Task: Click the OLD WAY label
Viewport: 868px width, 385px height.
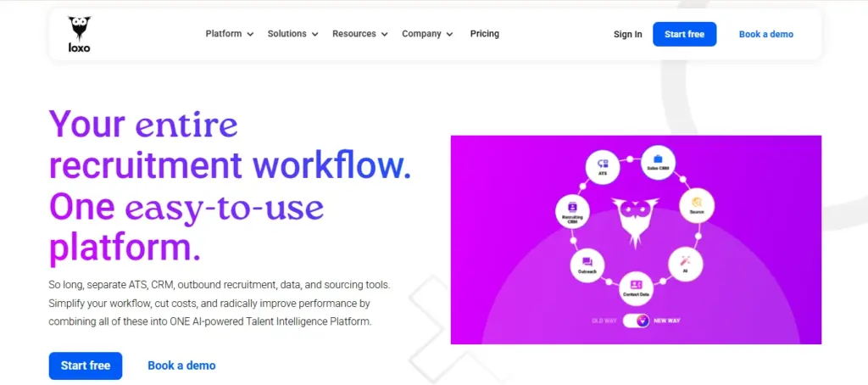Action: [x=604, y=321]
